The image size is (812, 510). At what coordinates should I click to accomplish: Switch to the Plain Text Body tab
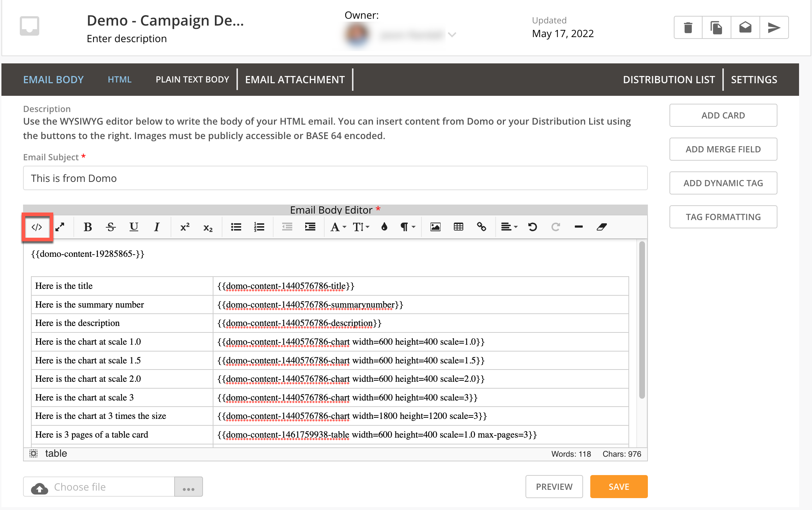coord(192,79)
